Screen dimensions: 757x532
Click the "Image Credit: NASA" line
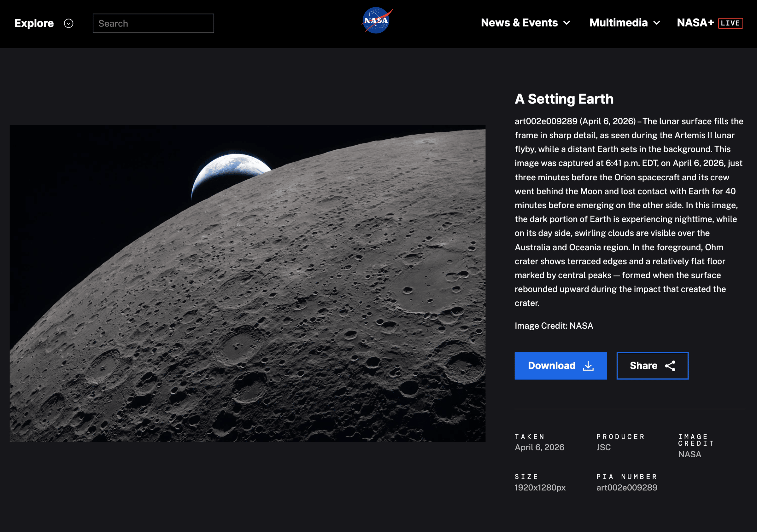click(554, 326)
